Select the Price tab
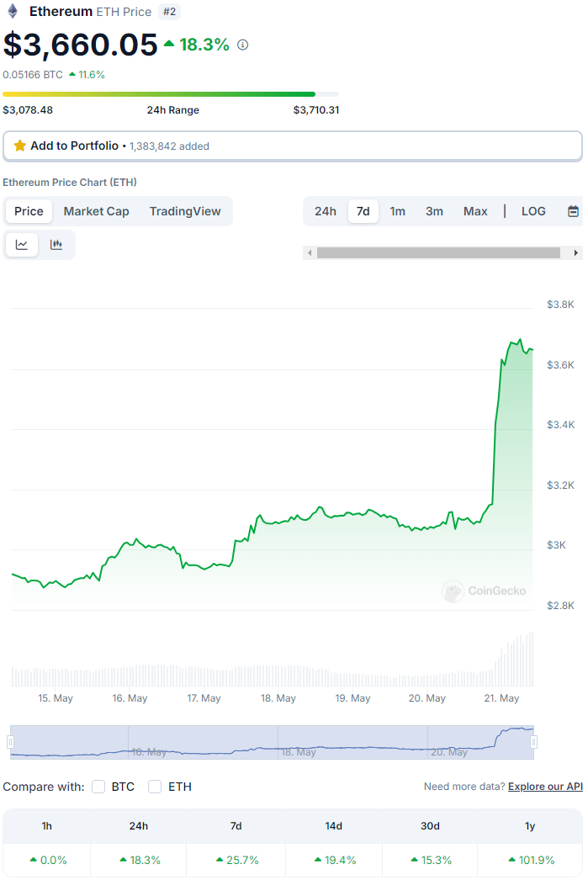This screenshot has width=588, height=880. pos(29,211)
